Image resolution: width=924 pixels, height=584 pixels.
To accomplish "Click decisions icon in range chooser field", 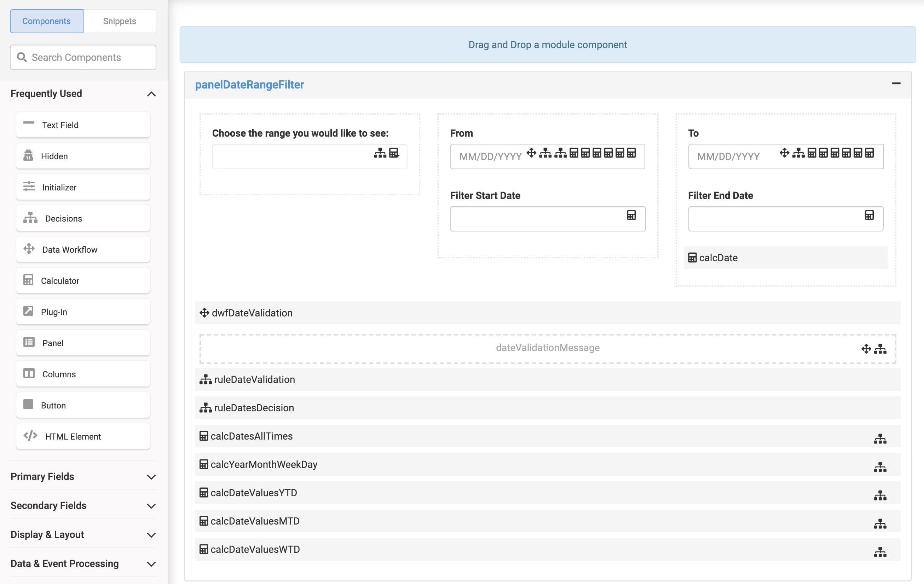I will pos(380,153).
